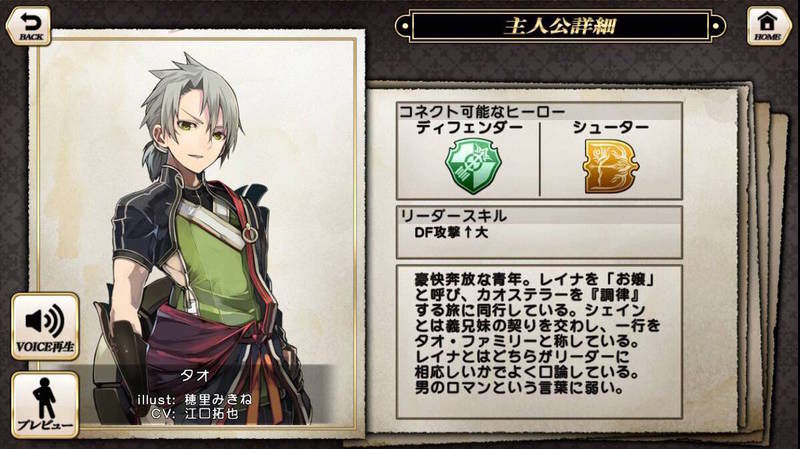Click the illustrator credit 穂里みきね

coord(218,400)
